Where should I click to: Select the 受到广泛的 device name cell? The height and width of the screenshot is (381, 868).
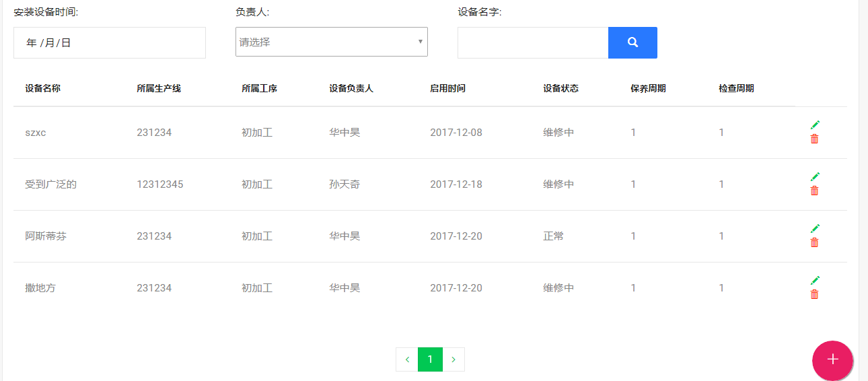point(51,184)
